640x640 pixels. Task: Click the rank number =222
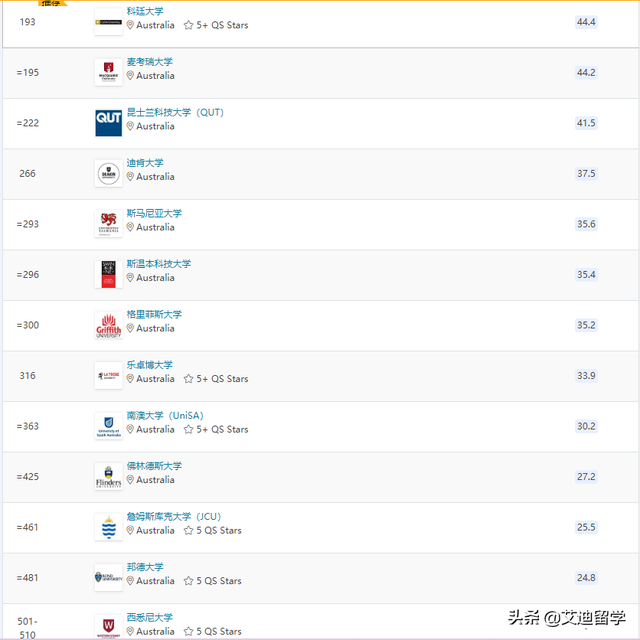coord(28,123)
